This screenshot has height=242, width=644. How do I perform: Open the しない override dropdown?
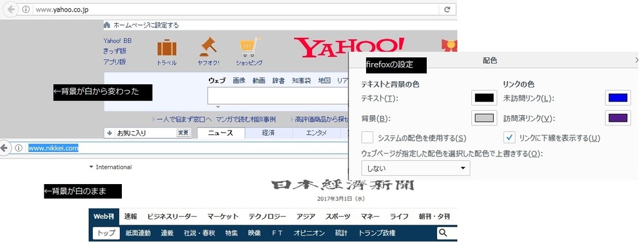(416, 168)
